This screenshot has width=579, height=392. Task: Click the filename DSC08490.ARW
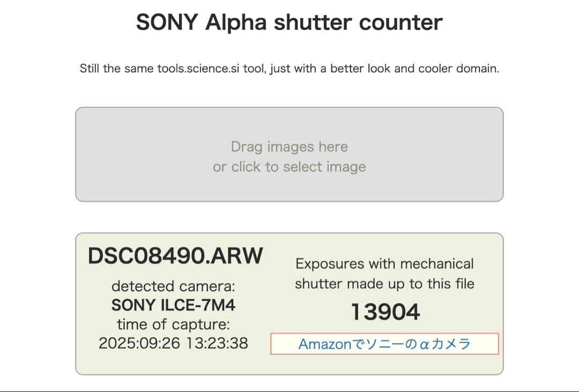(x=175, y=256)
